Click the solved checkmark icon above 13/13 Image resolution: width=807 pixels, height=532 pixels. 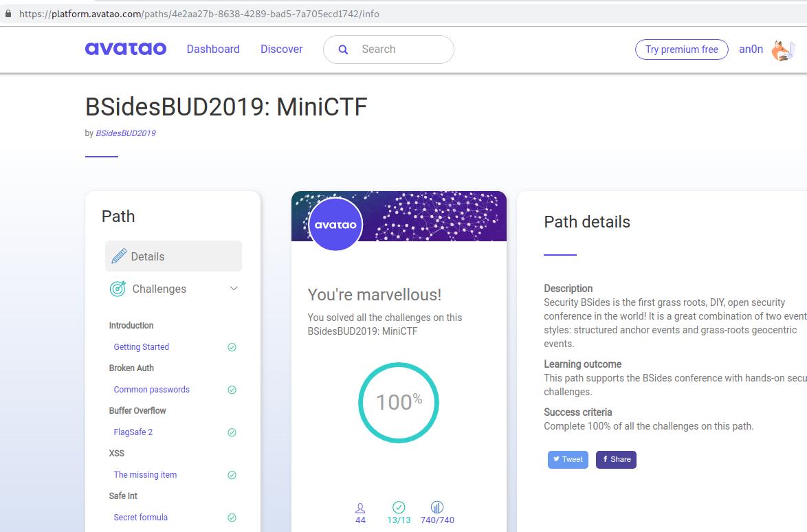(x=399, y=507)
